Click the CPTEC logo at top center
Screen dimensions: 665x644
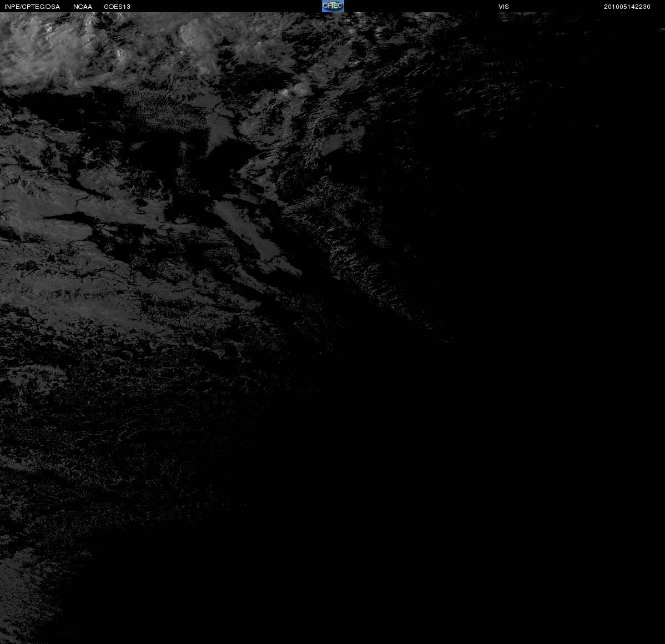click(x=333, y=6)
